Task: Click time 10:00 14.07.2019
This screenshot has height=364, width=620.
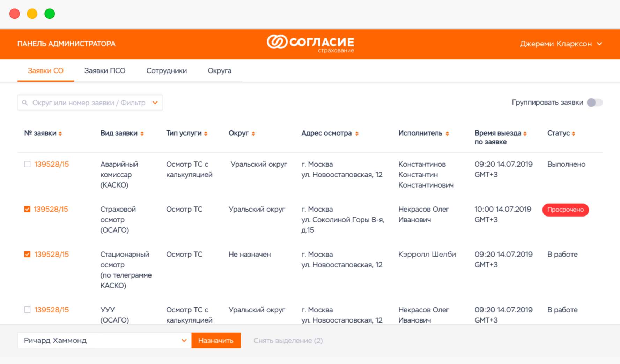Action: [503, 209]
